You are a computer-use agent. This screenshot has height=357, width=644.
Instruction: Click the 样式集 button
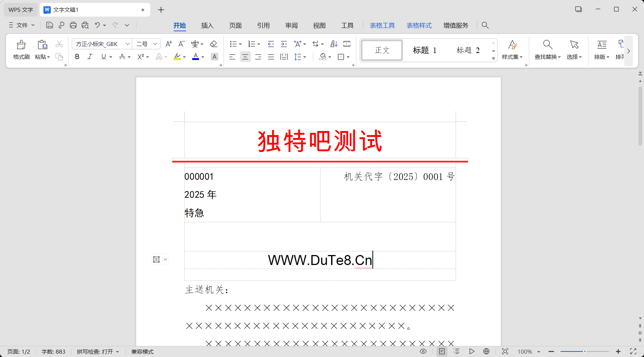513,50
